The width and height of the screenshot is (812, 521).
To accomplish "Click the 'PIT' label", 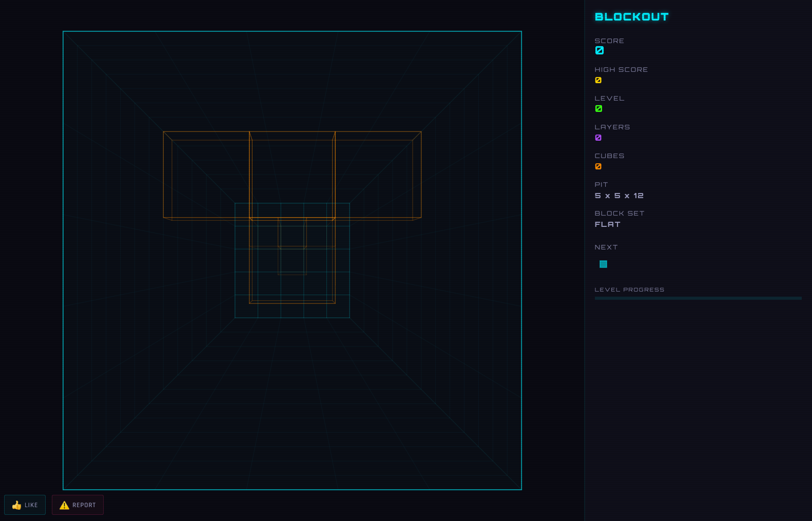I will coord(601,184).
